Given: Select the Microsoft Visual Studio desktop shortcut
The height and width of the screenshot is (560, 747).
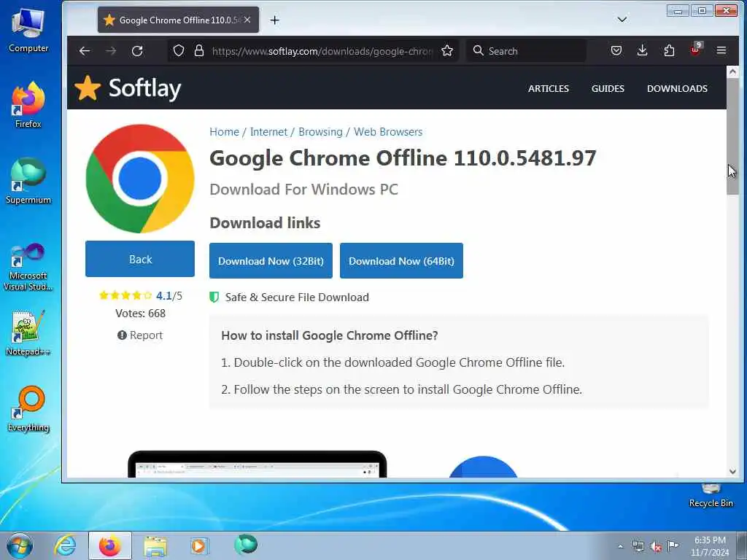Looking at the screenshot, I should (x=28, y=267).
